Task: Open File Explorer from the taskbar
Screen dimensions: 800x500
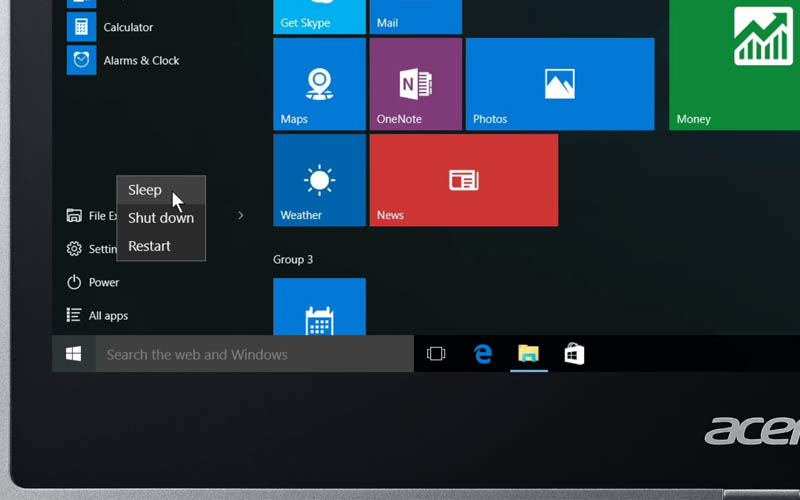Action: [x=528, y=354]
